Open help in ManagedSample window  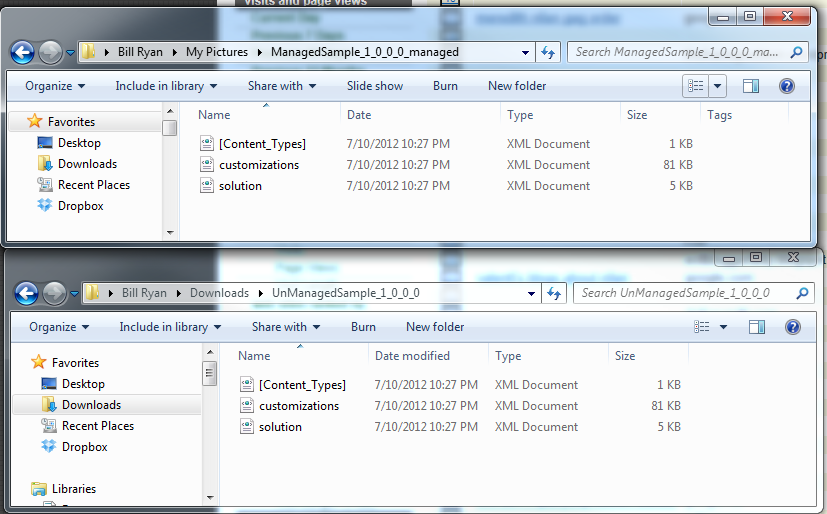[786, 86]
